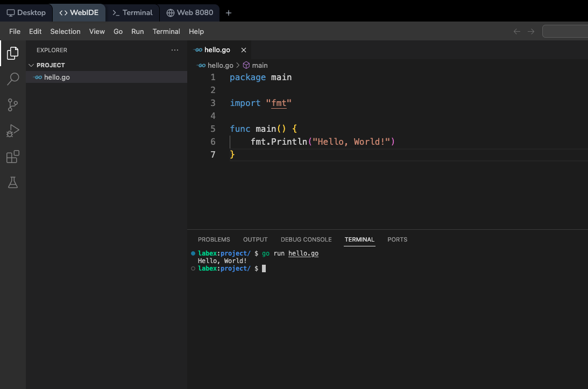Switch to the PROBLEMS panel tab
Image resolution: width=588 pixels, height=389 pixels.
pyautogui.click(x=214, y=239)
